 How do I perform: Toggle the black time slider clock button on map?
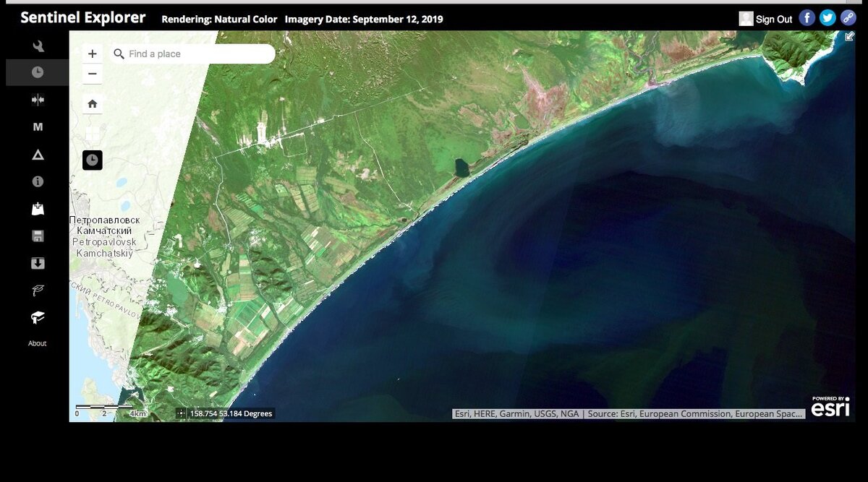click(x=93, y=160)
